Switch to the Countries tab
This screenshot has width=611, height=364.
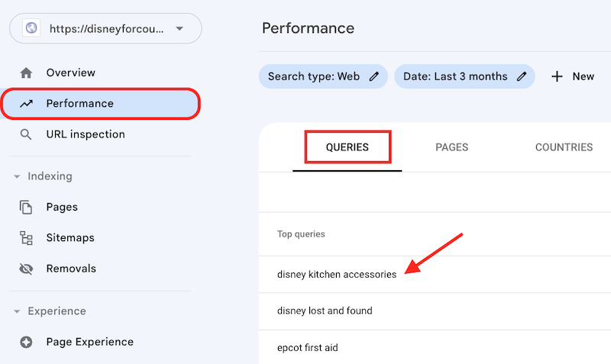coord(564,147)
